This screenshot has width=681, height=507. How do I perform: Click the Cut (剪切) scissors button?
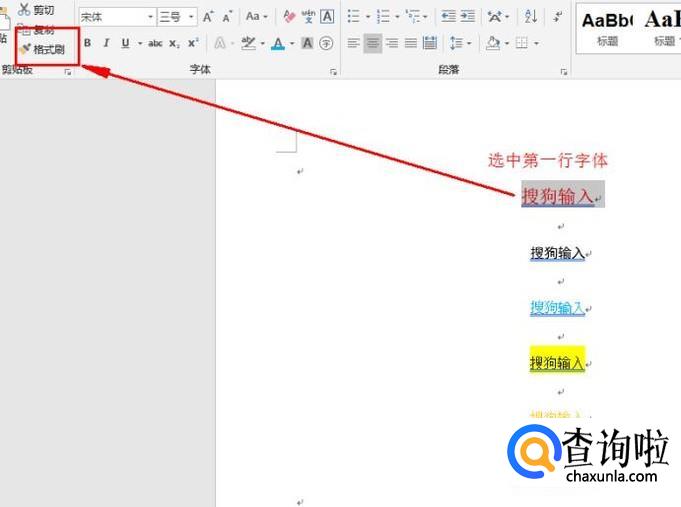point(36,10)
